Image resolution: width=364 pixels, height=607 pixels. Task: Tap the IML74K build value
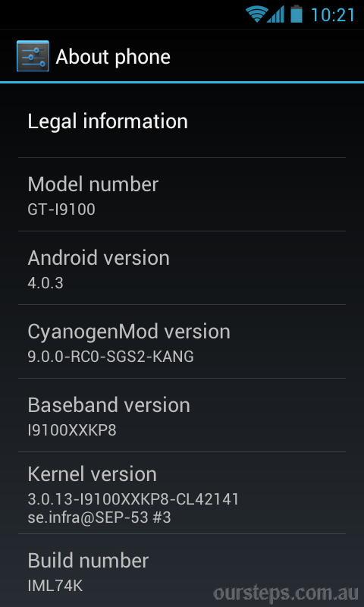point(55,586)
